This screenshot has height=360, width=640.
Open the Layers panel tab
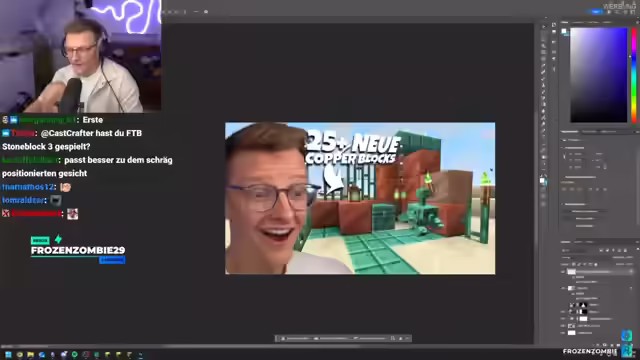pos(565,242)
